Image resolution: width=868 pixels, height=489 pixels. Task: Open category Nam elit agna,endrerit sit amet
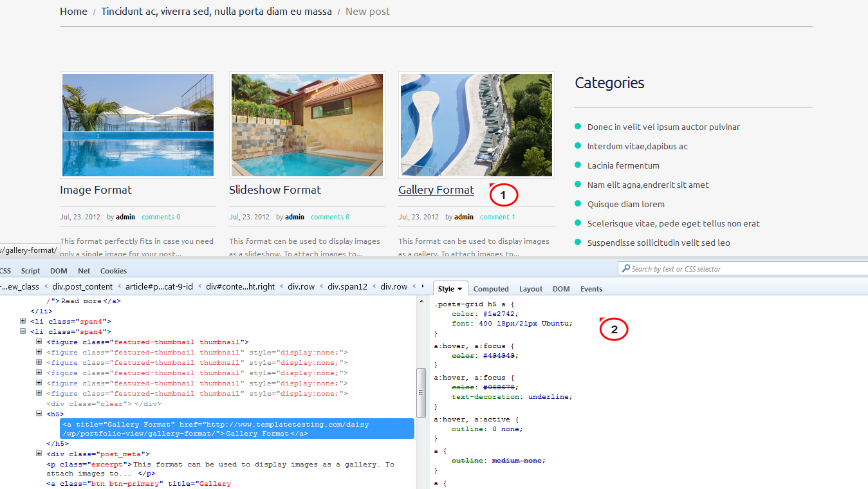(x=648, y=185)
